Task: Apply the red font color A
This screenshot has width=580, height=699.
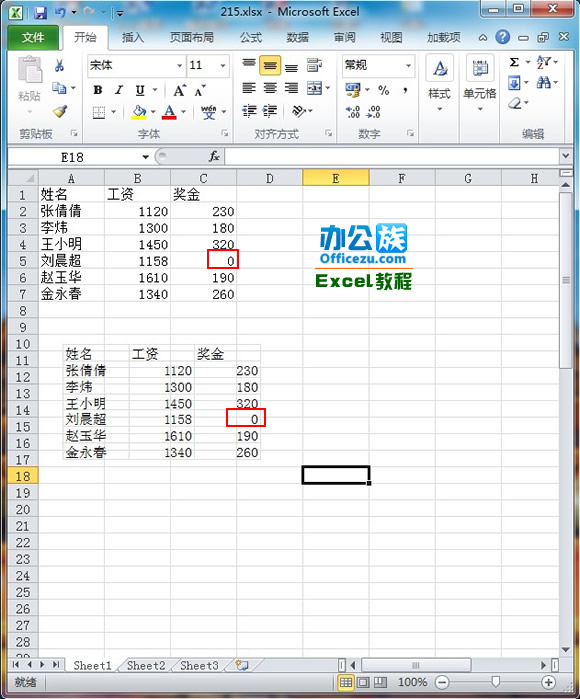Action: tap(169, 112)
